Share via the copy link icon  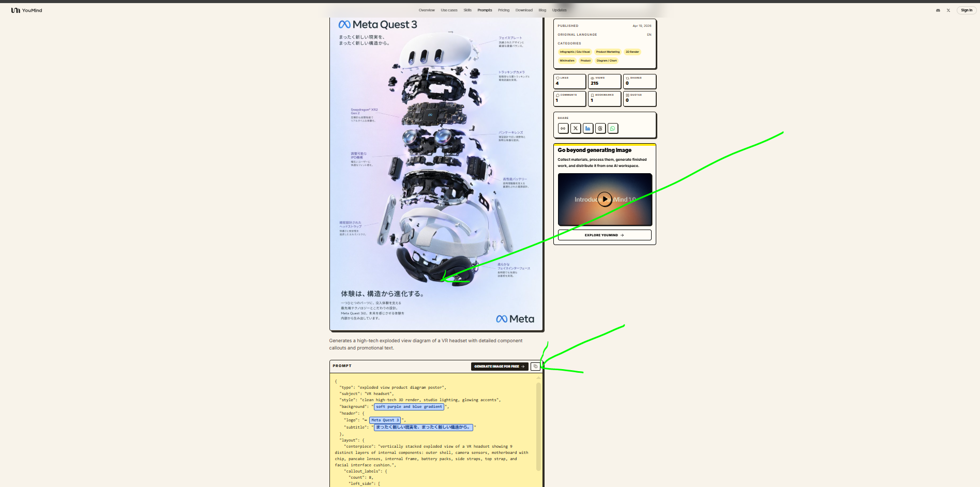(x=563, y=128)
